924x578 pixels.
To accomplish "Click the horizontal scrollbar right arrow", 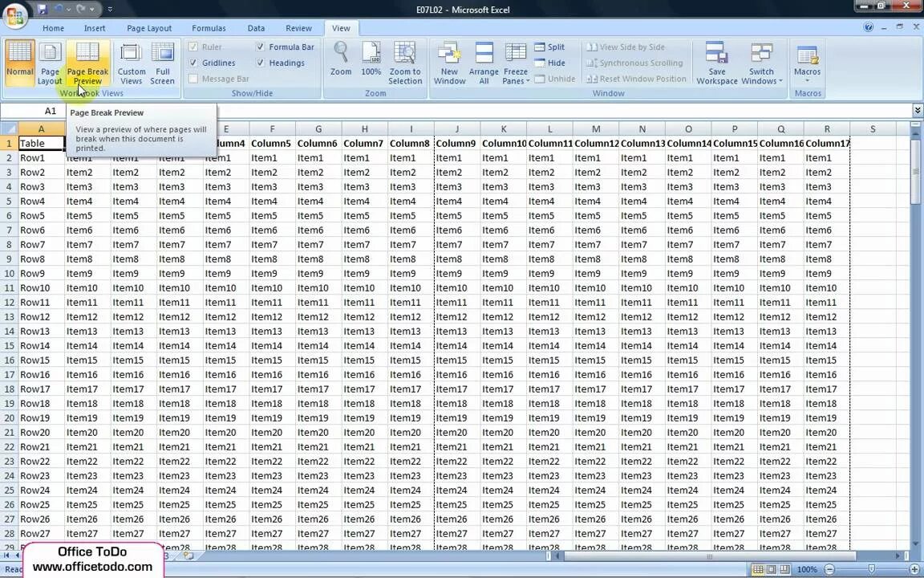I will (x=898, y=556).
